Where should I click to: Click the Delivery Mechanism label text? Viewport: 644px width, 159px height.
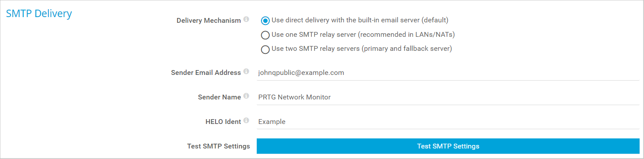pos(209,21)
